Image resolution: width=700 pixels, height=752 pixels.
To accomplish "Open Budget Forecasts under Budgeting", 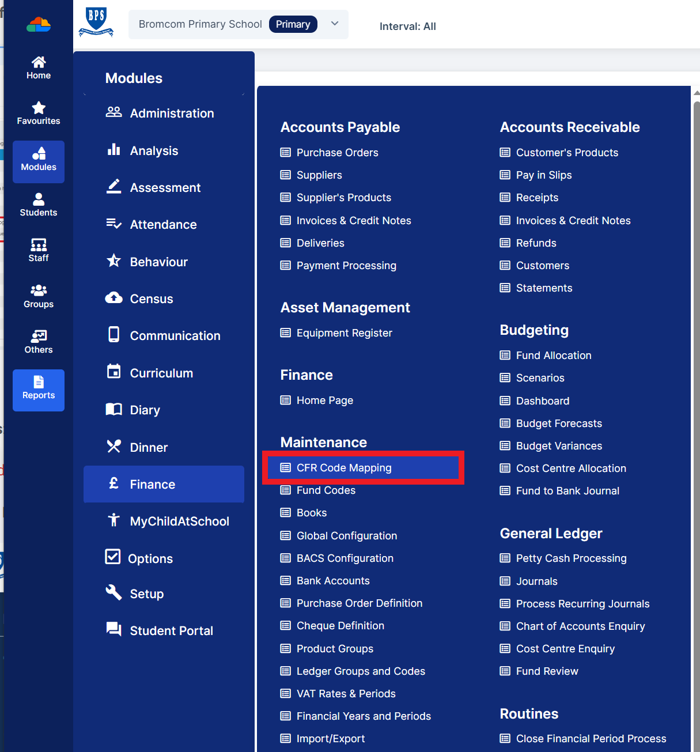I will pyautogui.click(x=558, y=423).
